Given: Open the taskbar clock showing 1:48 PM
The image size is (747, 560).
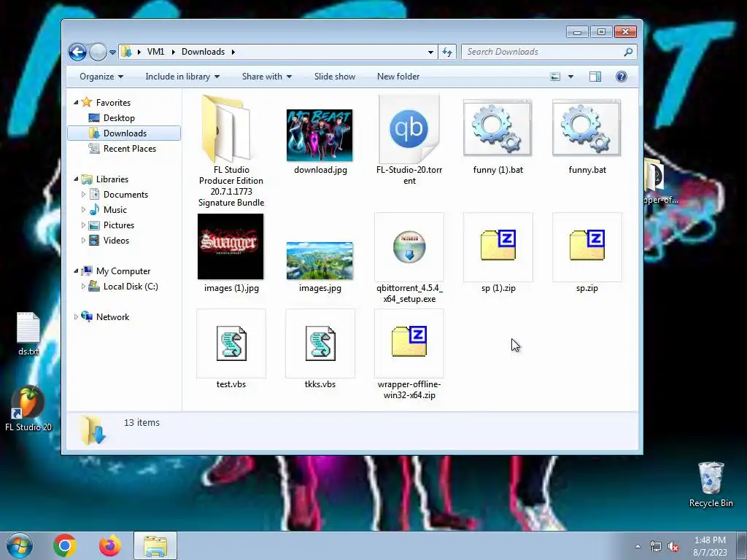Looking at the screenshot, I should coord(710,546).
